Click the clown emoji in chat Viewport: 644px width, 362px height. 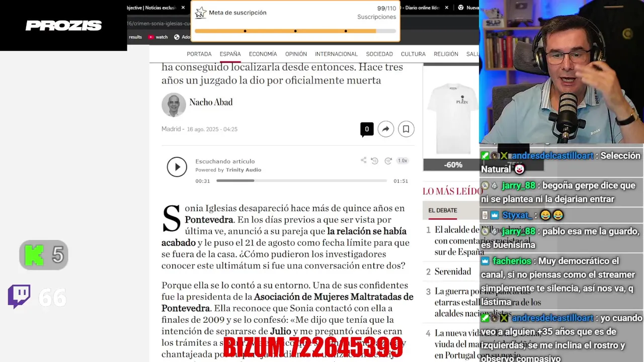point(520,169)
